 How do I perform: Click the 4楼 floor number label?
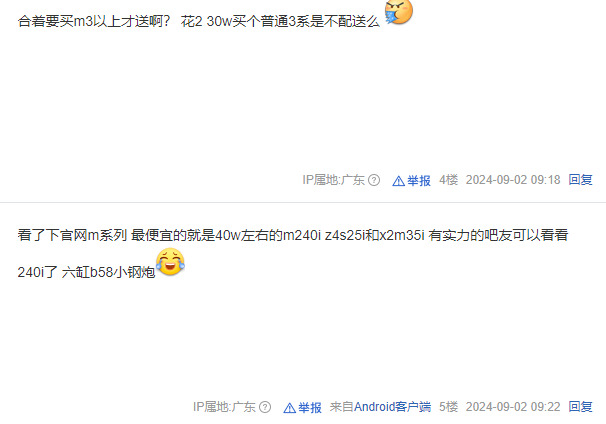click(x=448, y=180)
